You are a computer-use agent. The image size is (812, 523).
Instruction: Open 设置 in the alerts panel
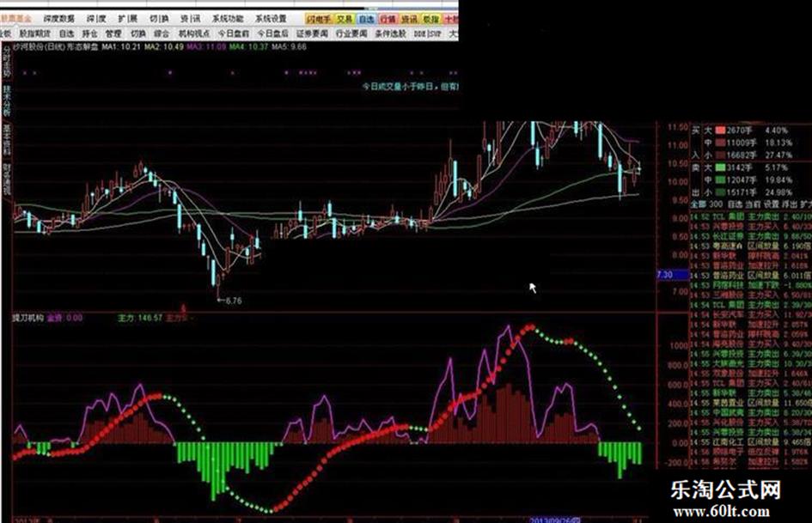pyautogui.click(x=772, y=204)
